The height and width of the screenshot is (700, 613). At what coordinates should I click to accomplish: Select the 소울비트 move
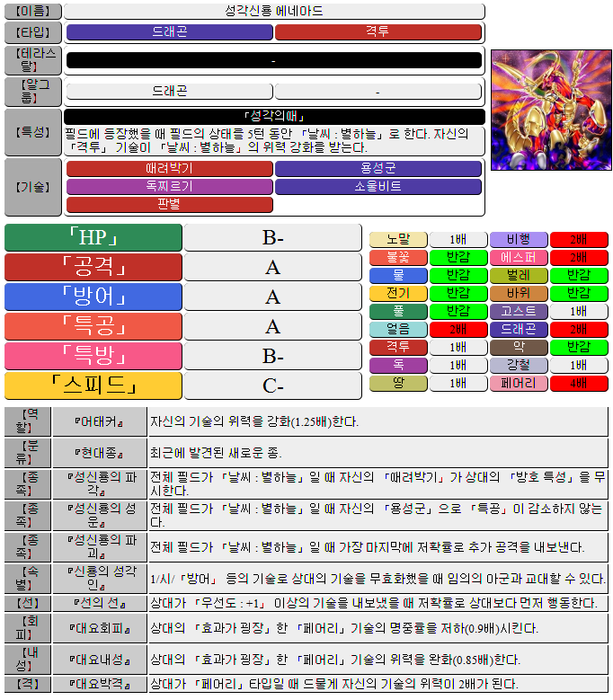(x=378, y=187)
